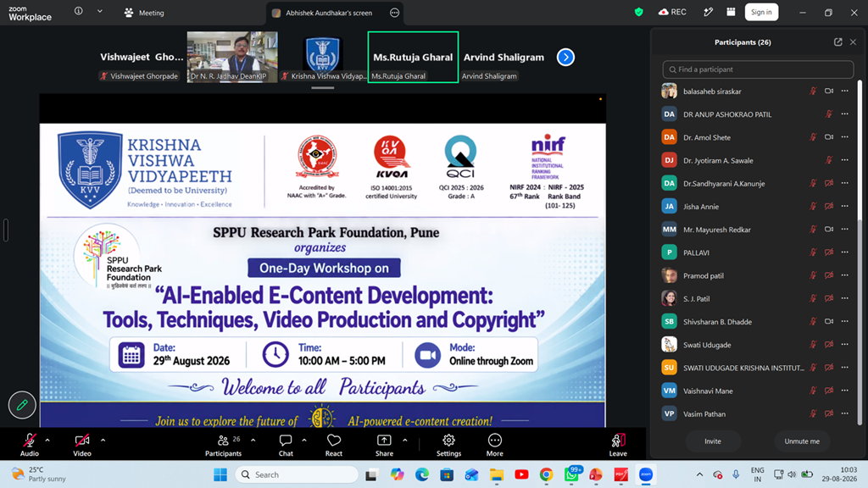Open more options for DR ANUP ASHOKRAO PATIL
Viewport: 868px width, 488px height.
pos(845,114)
